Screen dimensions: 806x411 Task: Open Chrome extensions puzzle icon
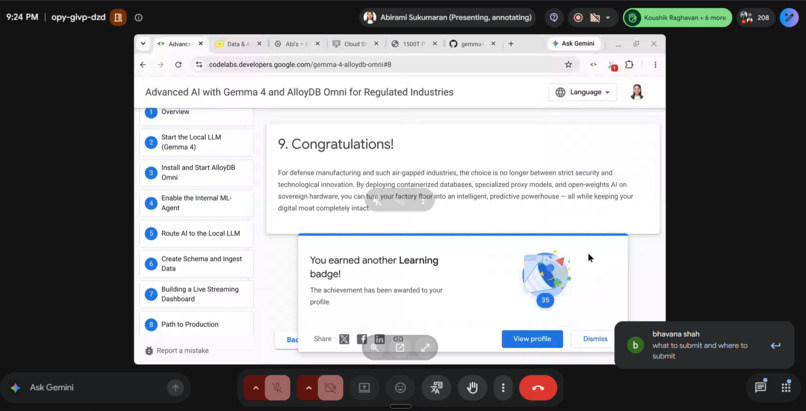[x=629, y=65]
